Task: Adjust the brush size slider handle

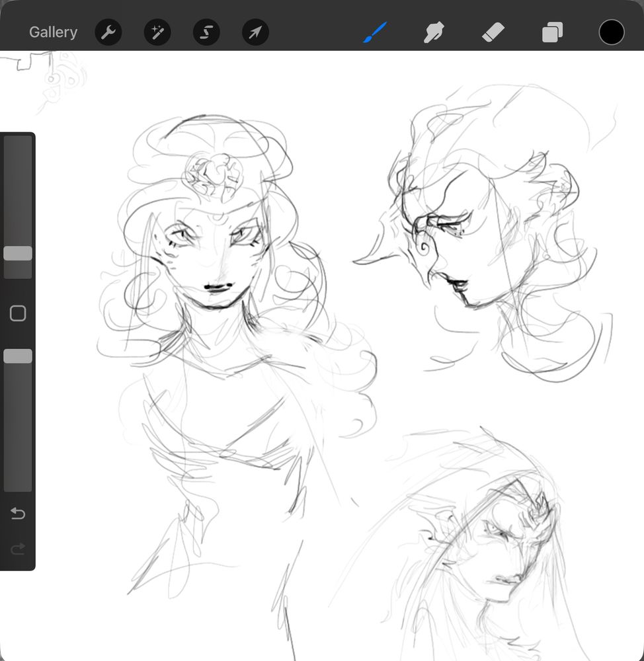Action: click(x=18, y=253)
